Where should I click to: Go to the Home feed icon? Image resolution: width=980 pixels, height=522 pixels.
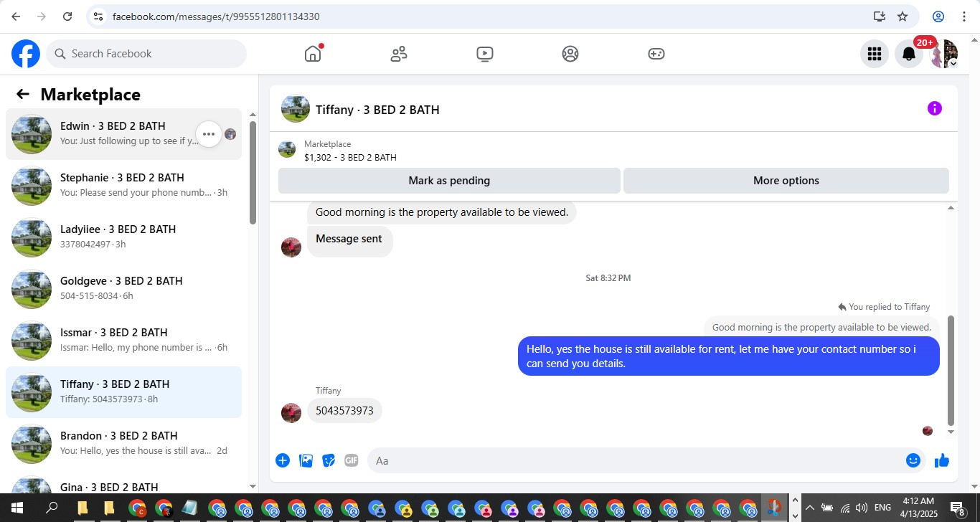point(313,54)
